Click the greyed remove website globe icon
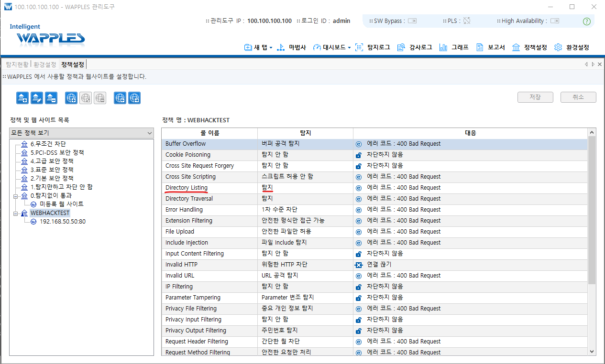 click(x=100, y=98)
